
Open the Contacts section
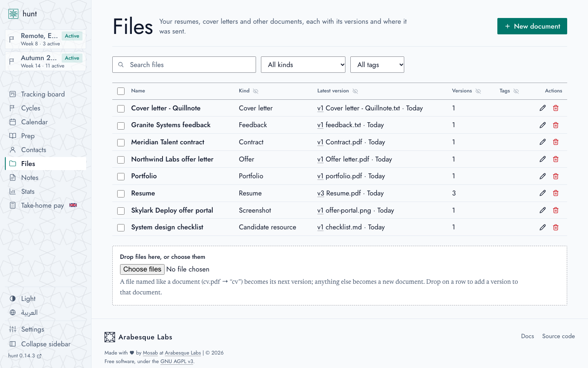[46, 150]
